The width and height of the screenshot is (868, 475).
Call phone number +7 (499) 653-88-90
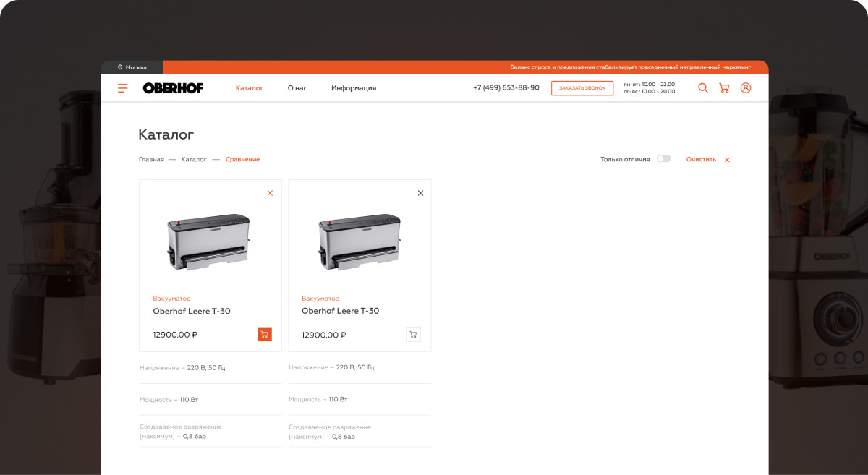[x=506, y=88]
